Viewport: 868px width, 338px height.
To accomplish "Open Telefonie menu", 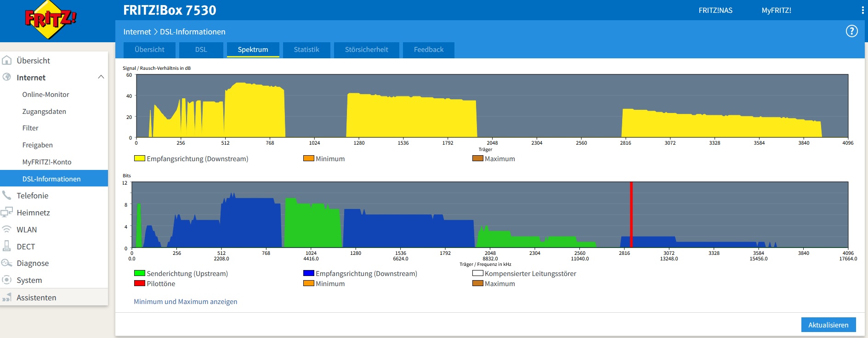I will click(32, 196).
